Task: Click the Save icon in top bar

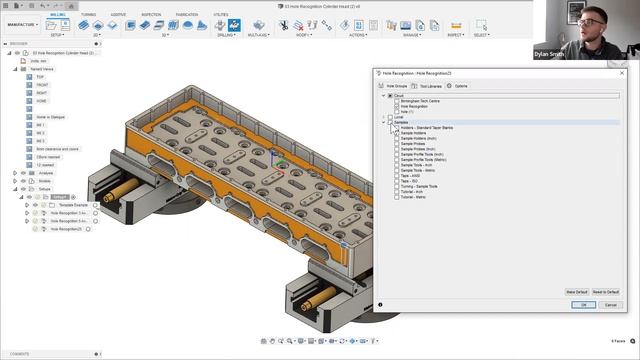Action: tap(31, 6)
